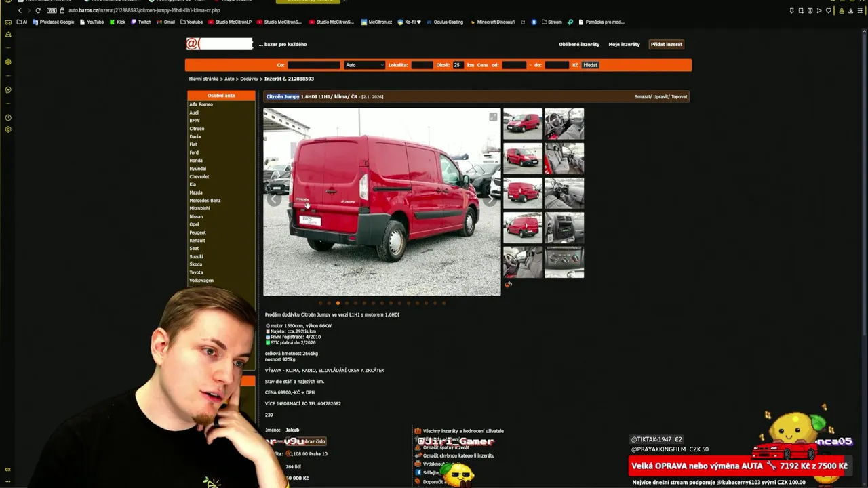This screenshot has width=868, height=488.
Task: Click the Přidat inzerát button
Action: coord(666,44)
